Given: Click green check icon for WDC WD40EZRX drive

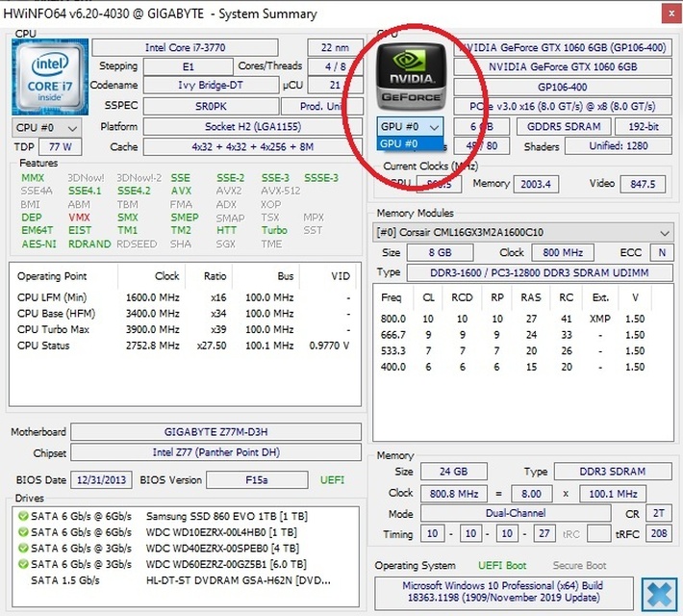Looking at the screenshot, I should tap(23, 548).
